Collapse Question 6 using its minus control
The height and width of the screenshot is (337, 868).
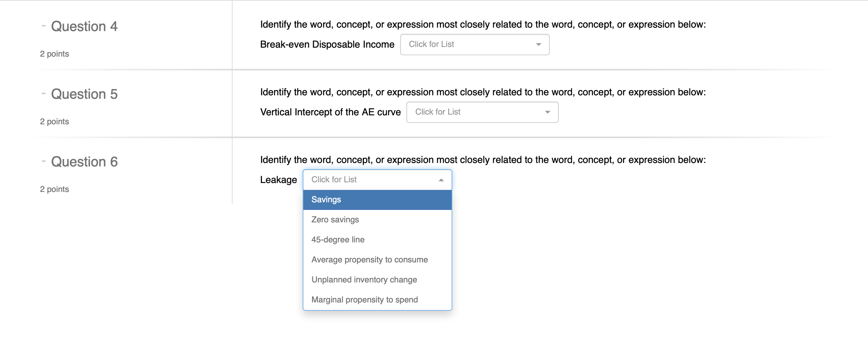click(x=44, y=161)
